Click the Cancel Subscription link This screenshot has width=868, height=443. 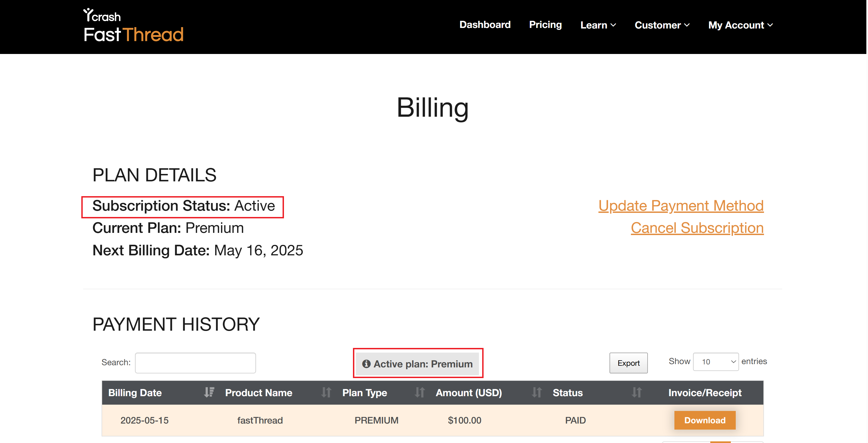click(697, 228)
